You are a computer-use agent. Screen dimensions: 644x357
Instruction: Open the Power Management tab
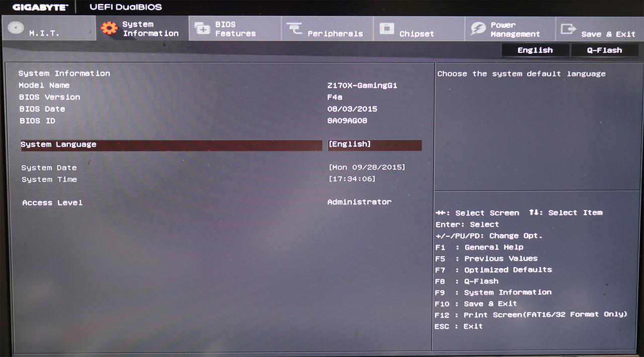510,28
